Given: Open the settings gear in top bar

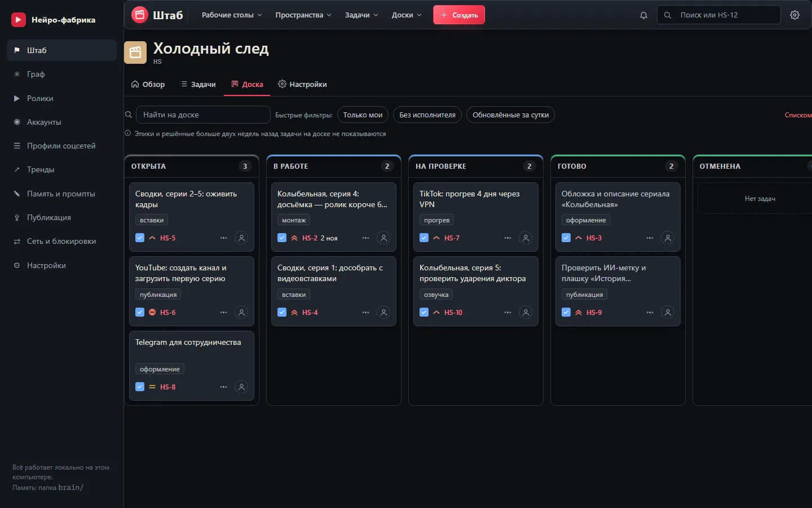Looking at the screenshot, I should click(795, 15).
